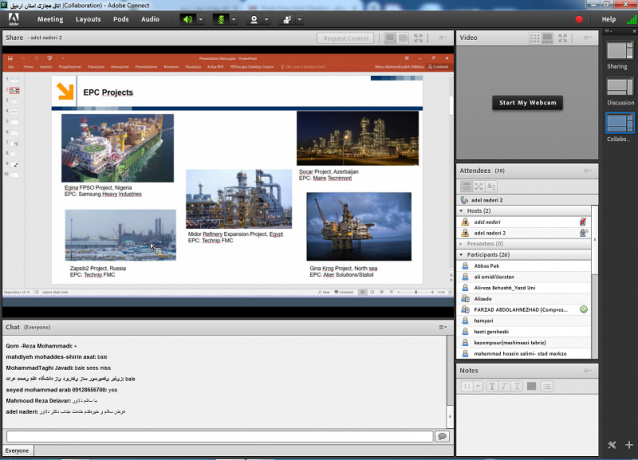This screenshot has width=638, height=460.
Task: Open Attendees pod options menu icon
Action: click(588, 170)
